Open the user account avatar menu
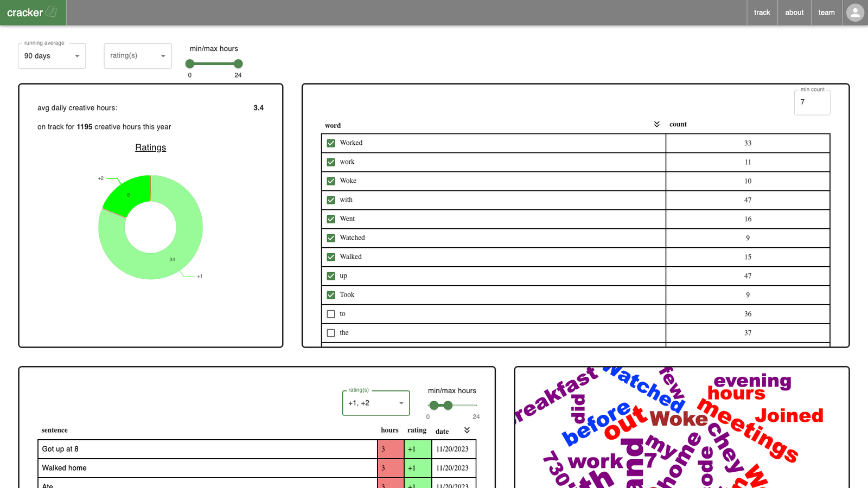 point(855,12)
